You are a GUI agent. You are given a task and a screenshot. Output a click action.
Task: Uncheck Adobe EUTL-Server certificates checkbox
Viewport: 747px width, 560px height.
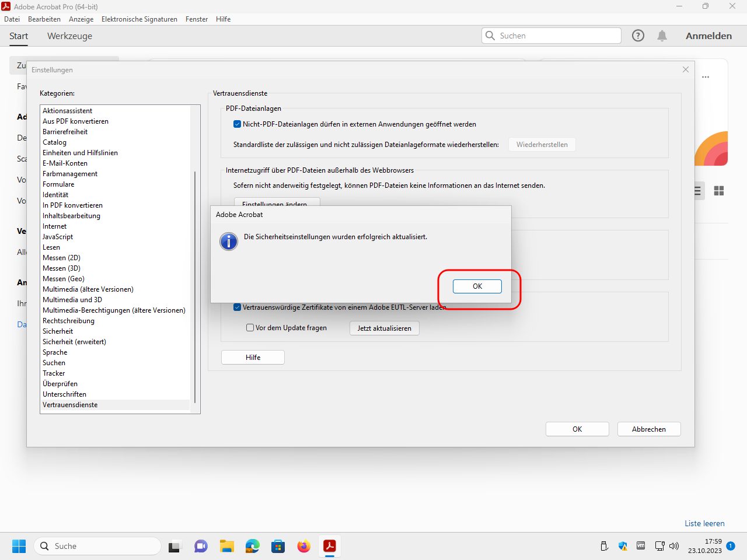coord(237,307)
